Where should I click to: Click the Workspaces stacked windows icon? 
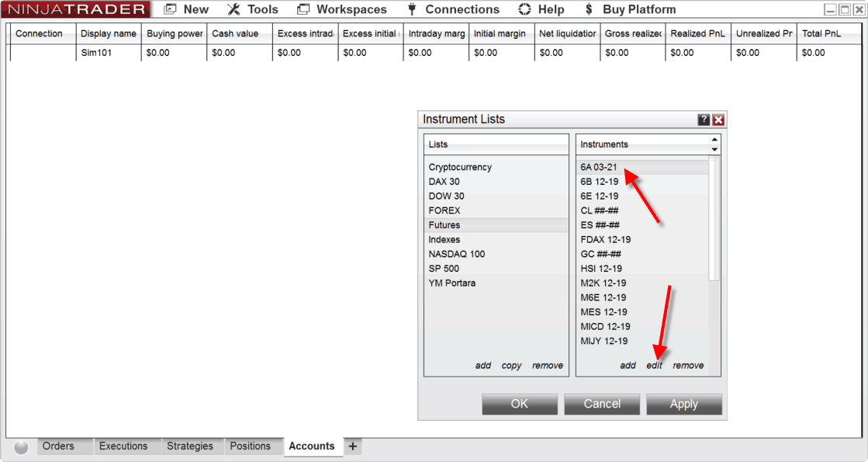coord(303,9)
